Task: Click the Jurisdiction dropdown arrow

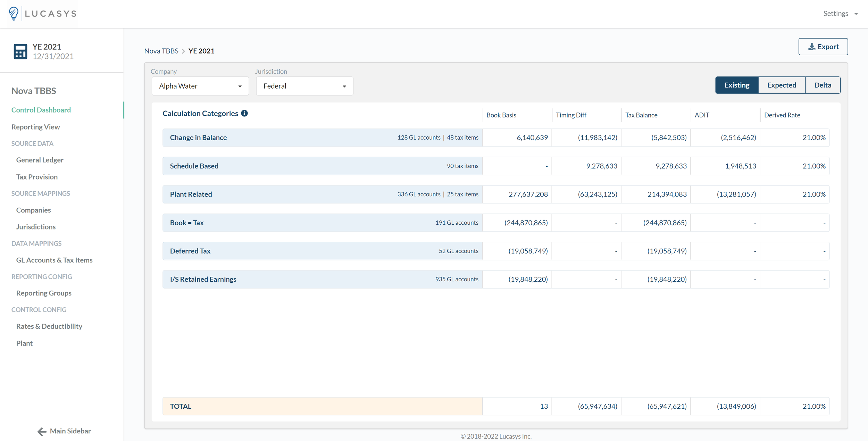Action: click(x=344, y=86)
